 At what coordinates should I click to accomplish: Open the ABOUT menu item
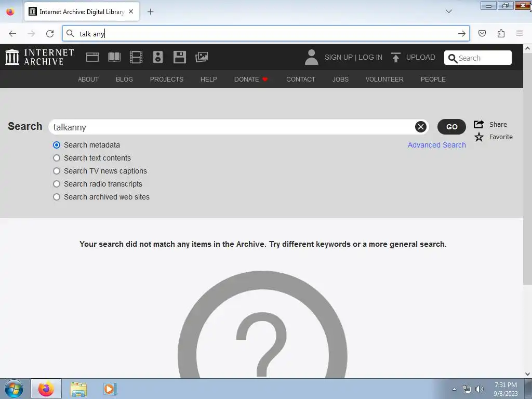[x=88, y=79]
